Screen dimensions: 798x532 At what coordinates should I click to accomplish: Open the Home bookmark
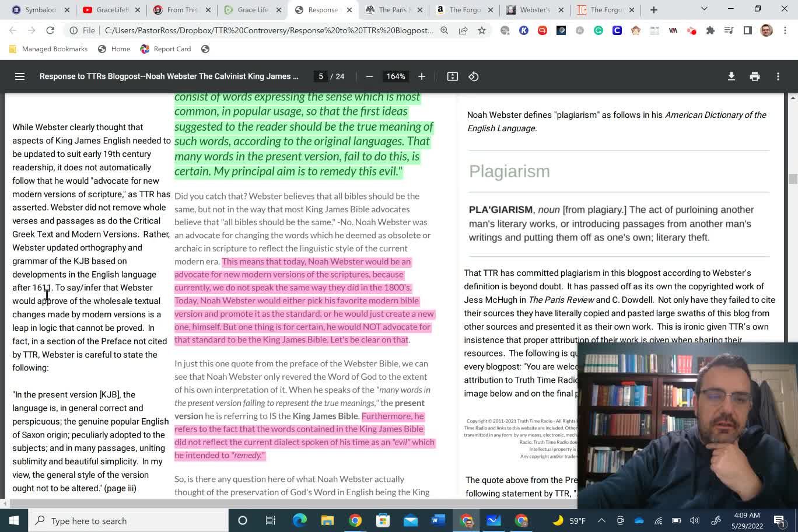(x=114, y=49)
